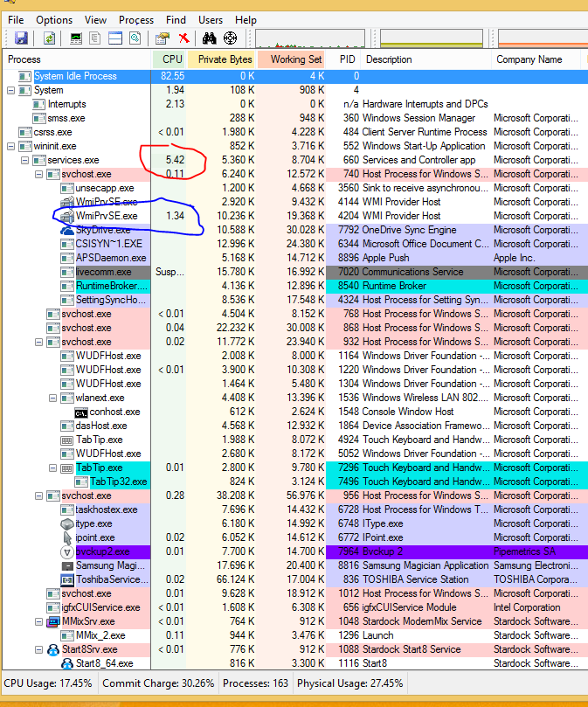Collapse the wininit.exe tree node
Screen dimensions: 588x707
coord(10,146)
